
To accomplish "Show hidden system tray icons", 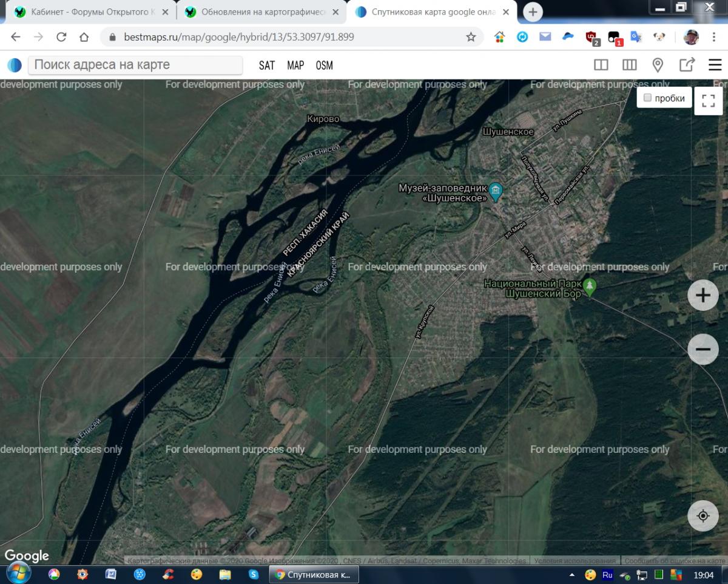I will 572,574.
